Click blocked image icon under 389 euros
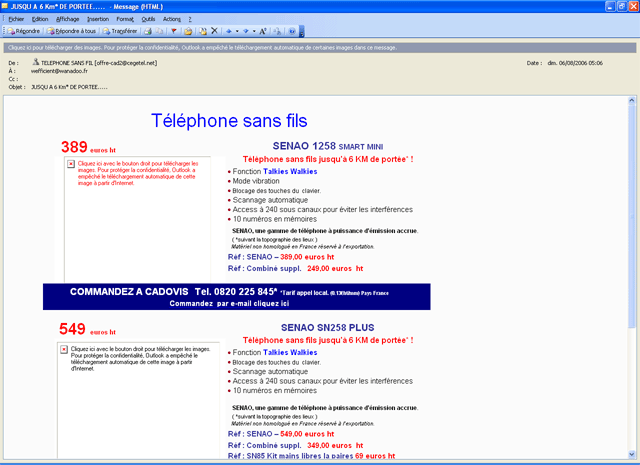This screenshot has width=640, height=465. click(x=71, y=164)
